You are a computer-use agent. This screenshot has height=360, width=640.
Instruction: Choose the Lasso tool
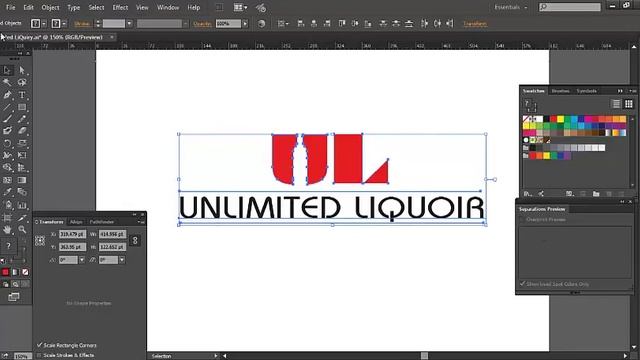click(22, 82)
